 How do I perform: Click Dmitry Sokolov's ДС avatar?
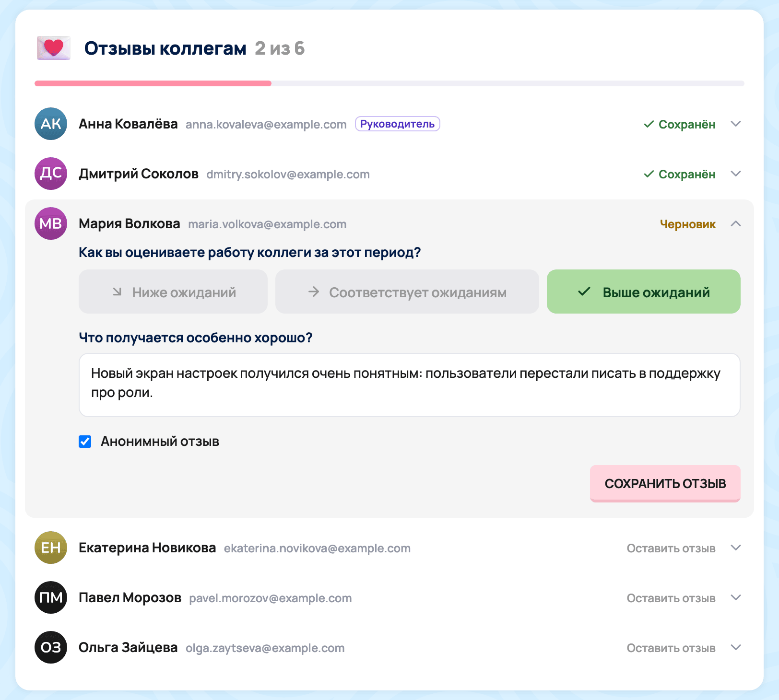click(51, 174)
